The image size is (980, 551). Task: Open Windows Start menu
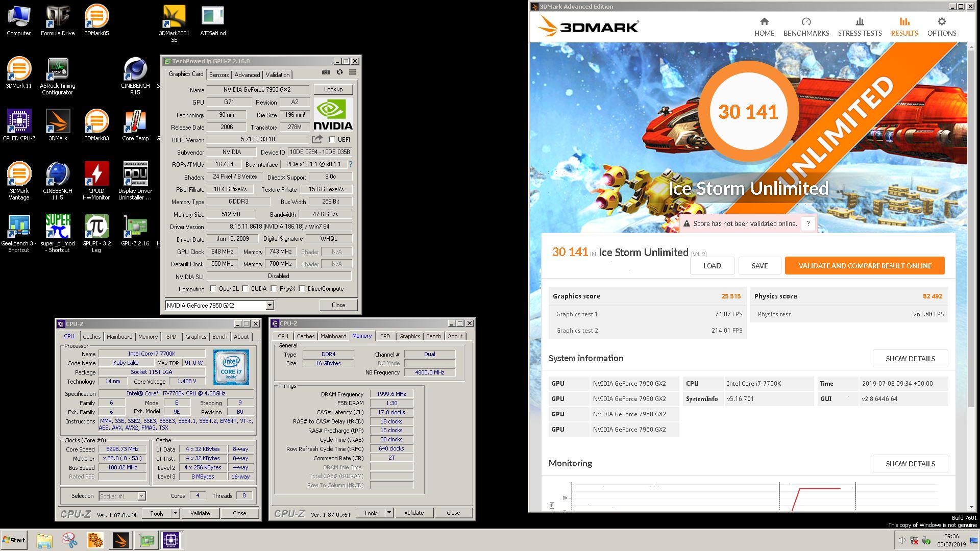[x=14, y=540]
